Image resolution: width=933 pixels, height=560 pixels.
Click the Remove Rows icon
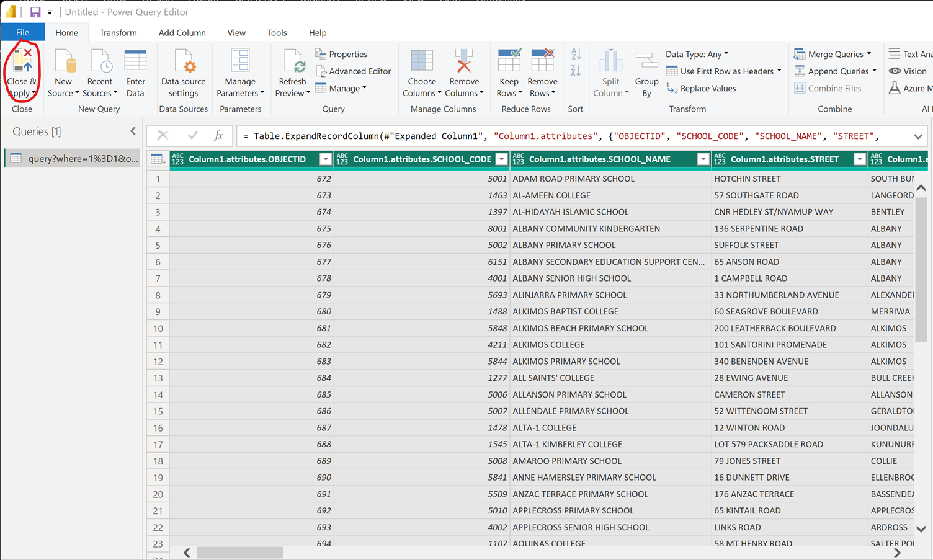(542, 61)
